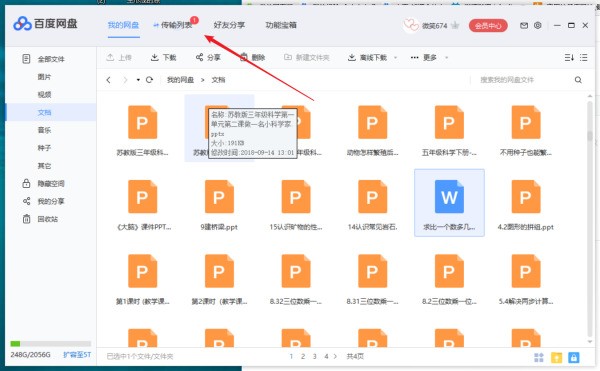This screenshot has height=371, width=600.
Task: Go to page 2
Action: (x=303, y=356)
